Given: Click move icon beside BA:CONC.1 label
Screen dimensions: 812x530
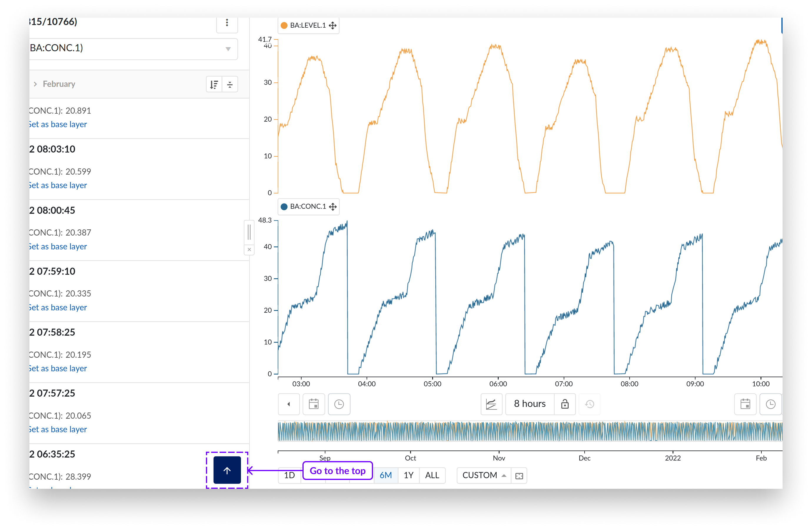Looking at the screenshot, I should click(x=333, y=207).
